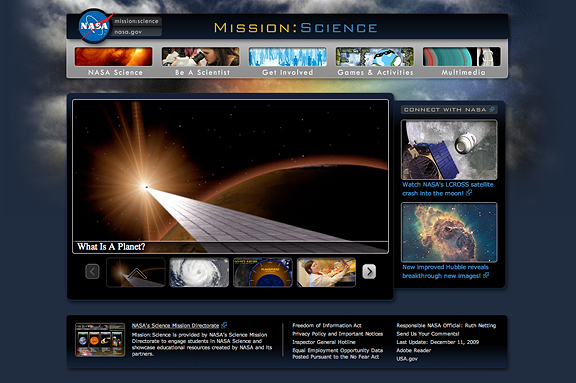Open the Be A Scientist section
The image size is (576, 383).
[201, 61]
